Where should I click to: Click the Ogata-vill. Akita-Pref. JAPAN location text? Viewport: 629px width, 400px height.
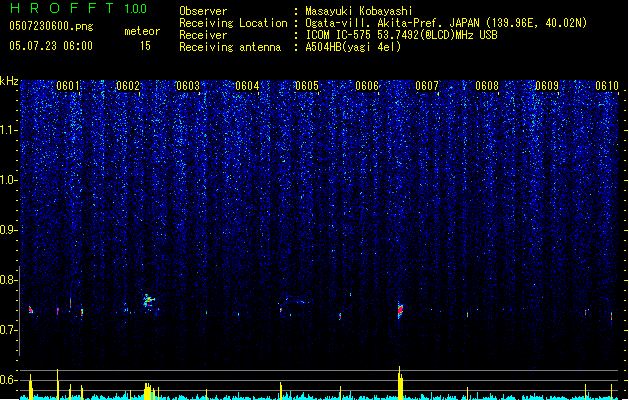click(x=446, y=23)
